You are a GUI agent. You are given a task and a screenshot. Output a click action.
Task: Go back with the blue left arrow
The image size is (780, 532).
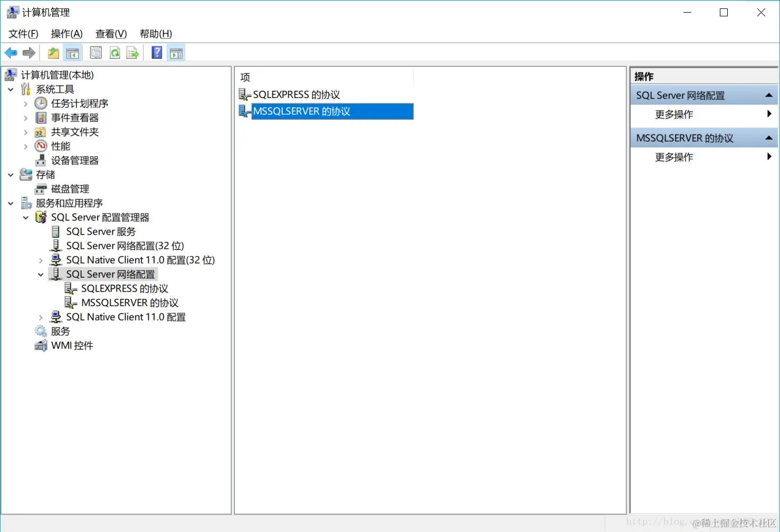coord(11,53)
